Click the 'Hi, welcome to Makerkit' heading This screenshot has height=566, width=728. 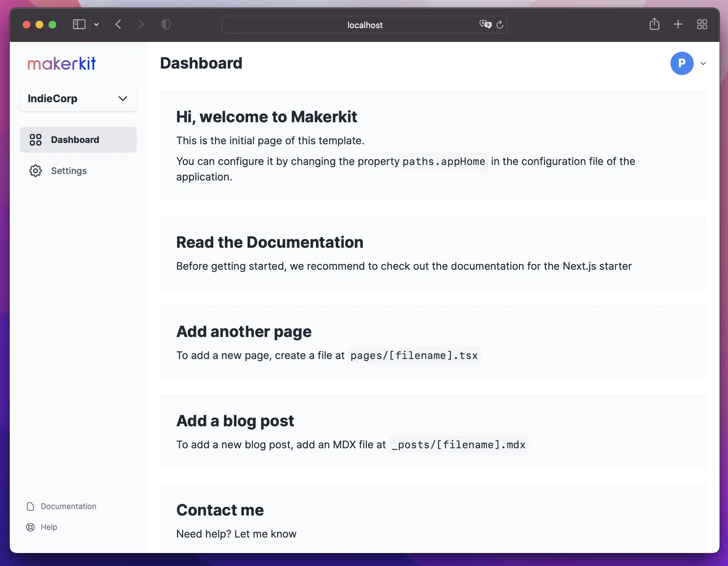266,117
